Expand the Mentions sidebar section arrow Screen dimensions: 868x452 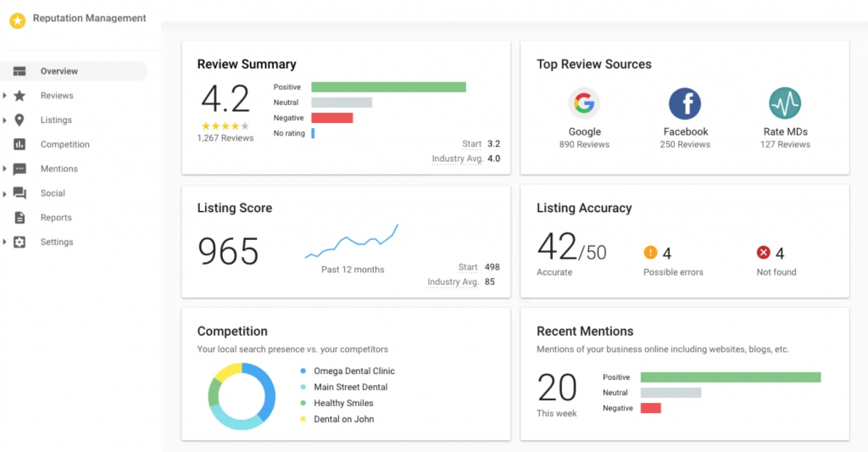[5, 169]
